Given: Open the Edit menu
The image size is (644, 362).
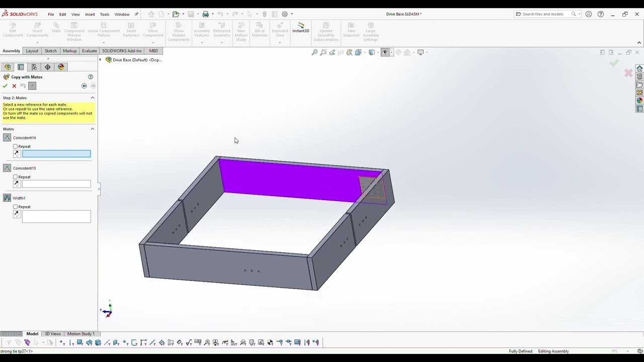Looking at the screenshot, I should (x=62, y=14).
